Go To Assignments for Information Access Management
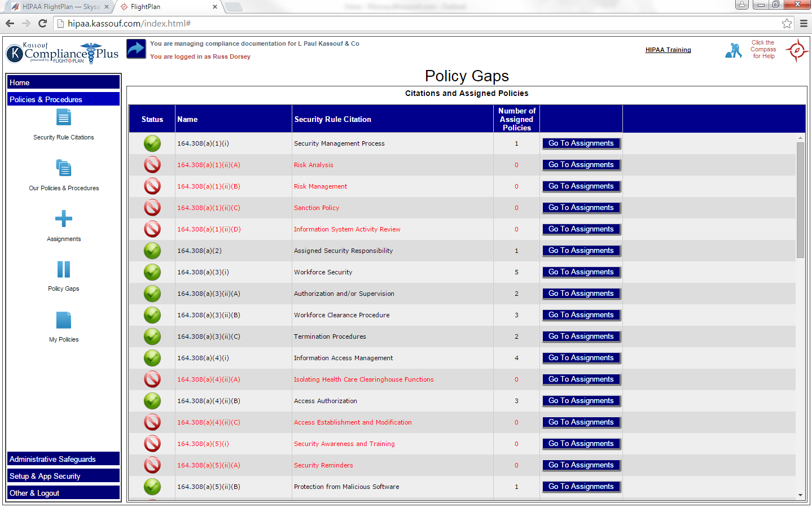 (x=581, y=358)
